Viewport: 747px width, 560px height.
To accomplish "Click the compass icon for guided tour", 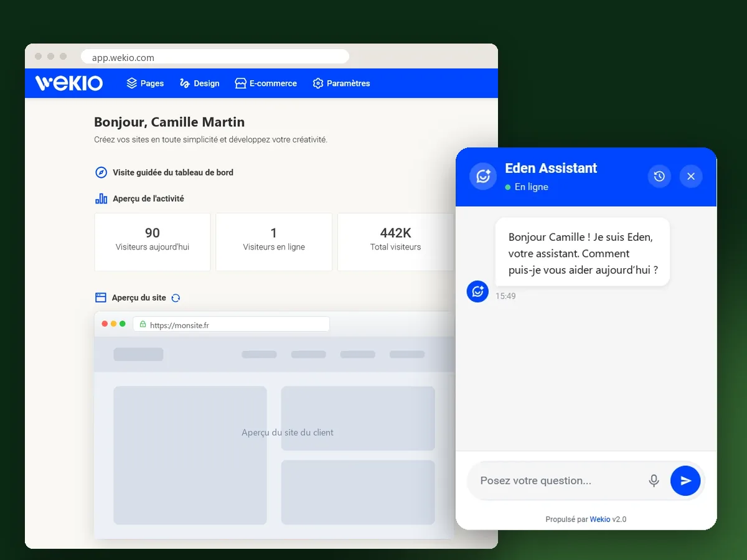I will pyautogui.click(x=101, y=172).
